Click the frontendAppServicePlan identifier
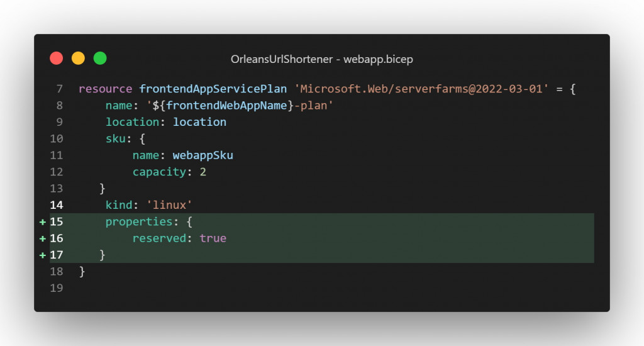This screenshot has width=644, height=346. pos(213,89)
